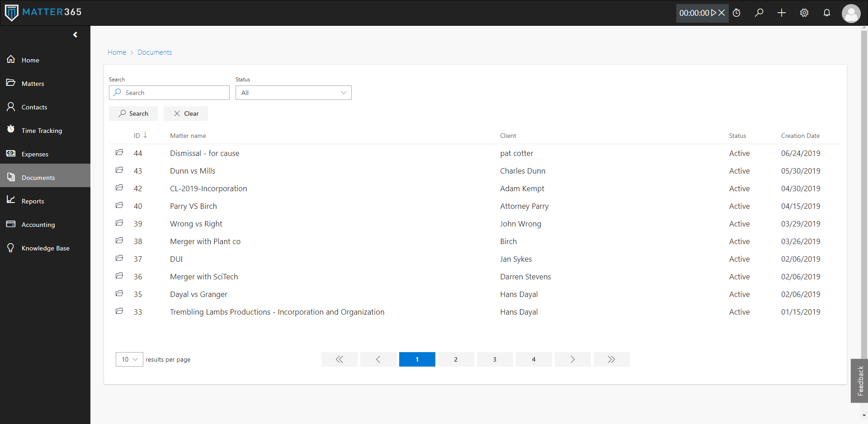868x424 pixels.
Task: Open Dunn vs Mills matter link
Action: click(193, 171)
